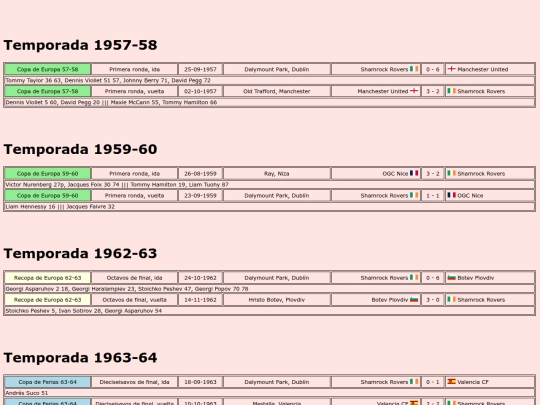Click score 1 - 1 in 1959 row
Screen dimensions: 540x405
(x=433, y=196)
